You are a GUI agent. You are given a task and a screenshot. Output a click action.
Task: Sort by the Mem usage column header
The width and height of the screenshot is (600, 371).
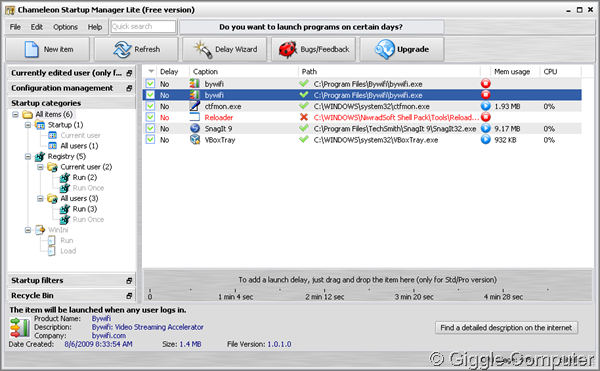(x=515, y=72)
